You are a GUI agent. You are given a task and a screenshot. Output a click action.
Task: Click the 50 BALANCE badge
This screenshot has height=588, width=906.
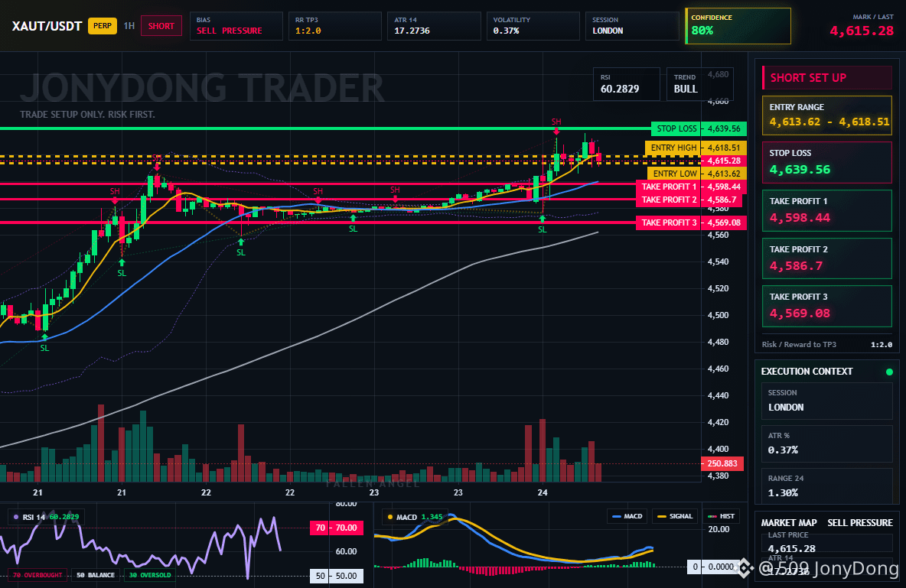pyautogui.click(x=96, y=575)
